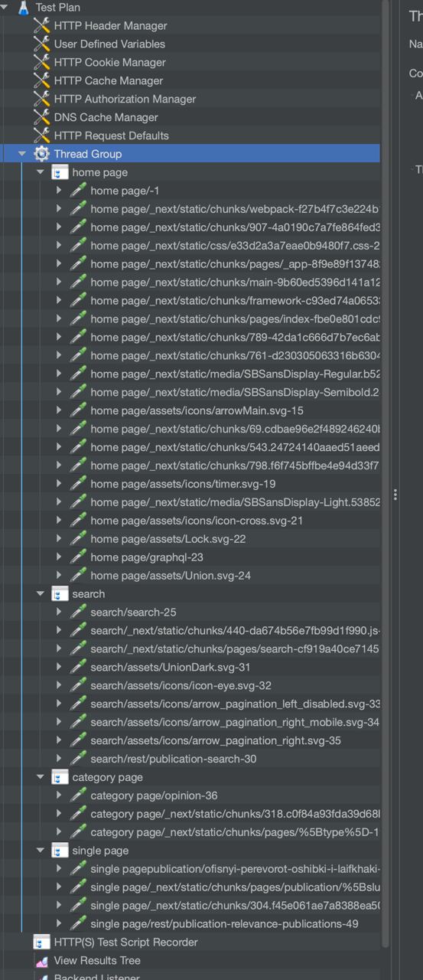Viewport: 423px width, 980px height.
Task: Expand home page/assets/icons/timer.svg-19 sampler
Action: point(59,484)
